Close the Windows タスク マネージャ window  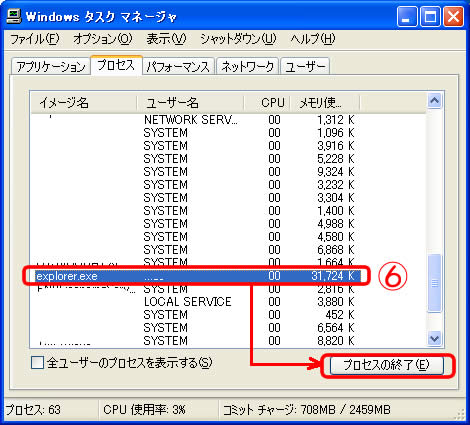pyautogui.click(x=453, y=17)
